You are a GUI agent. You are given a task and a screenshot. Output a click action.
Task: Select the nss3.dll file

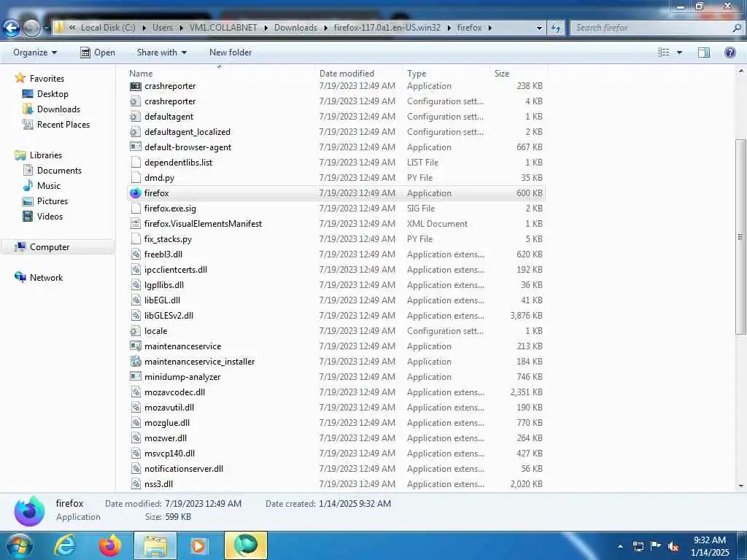click(336, 484)
